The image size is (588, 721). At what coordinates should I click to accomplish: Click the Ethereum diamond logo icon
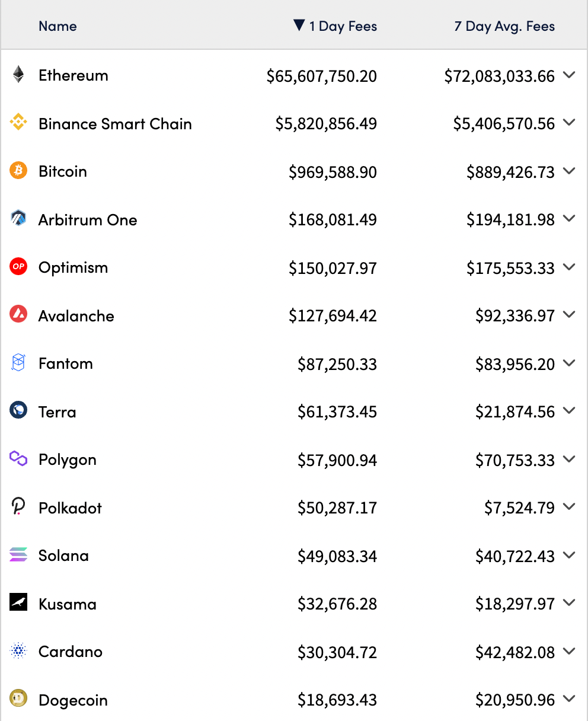pos(18,75)
